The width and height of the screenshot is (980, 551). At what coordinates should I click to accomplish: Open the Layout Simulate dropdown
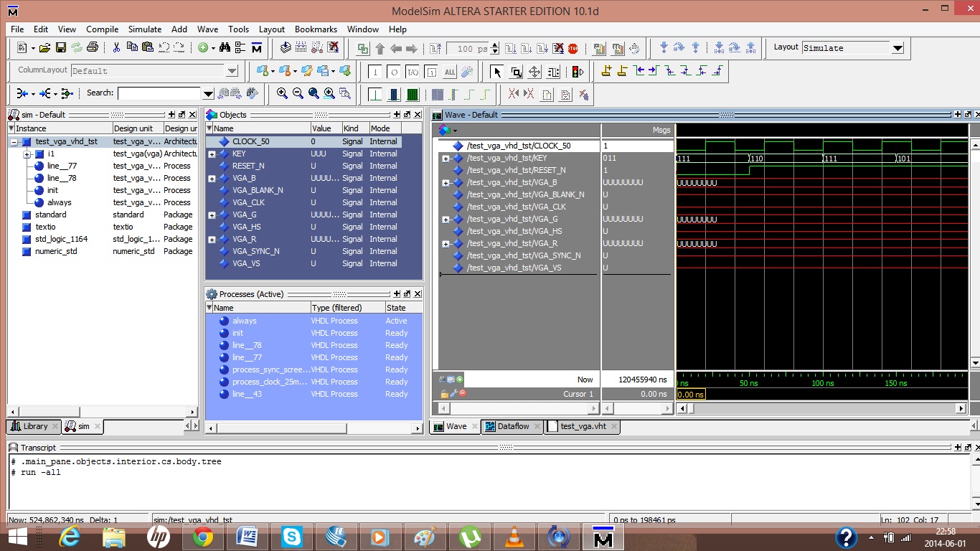pyautogui.click(x=897, y=48)
